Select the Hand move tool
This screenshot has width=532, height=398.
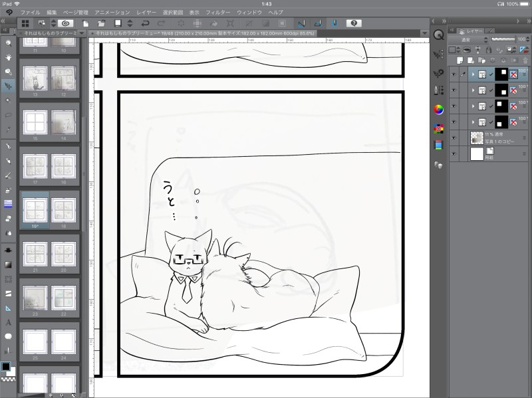pyautogui.click(x=9, y=57)
